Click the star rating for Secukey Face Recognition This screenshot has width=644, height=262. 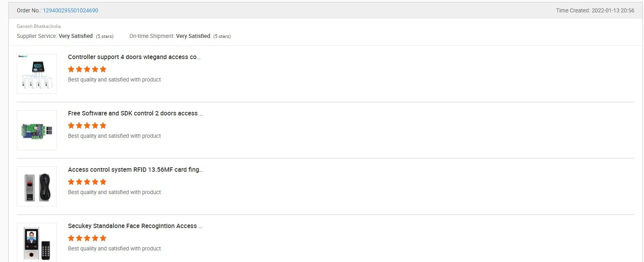[87, 238]
